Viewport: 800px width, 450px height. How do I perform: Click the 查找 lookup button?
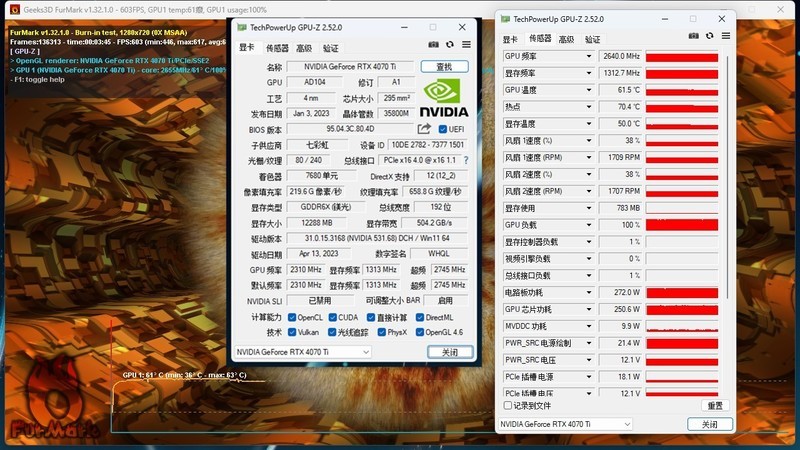tap(444, 66)
